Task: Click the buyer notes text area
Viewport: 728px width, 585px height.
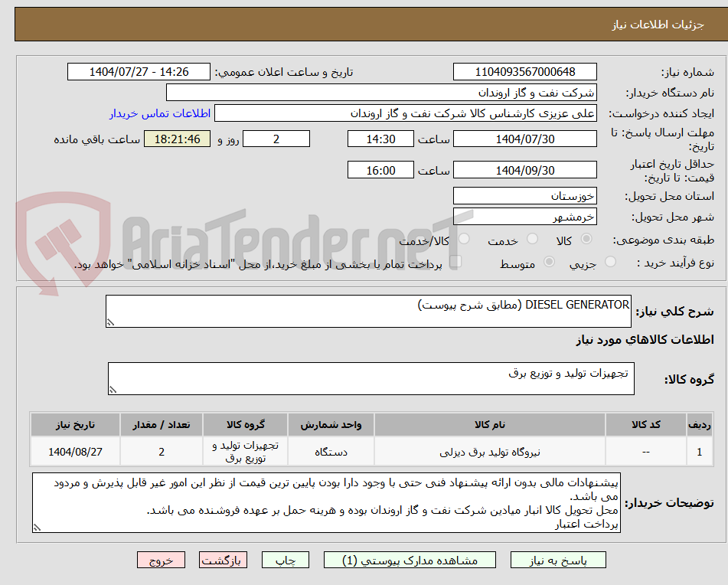Action: point(326,503)
